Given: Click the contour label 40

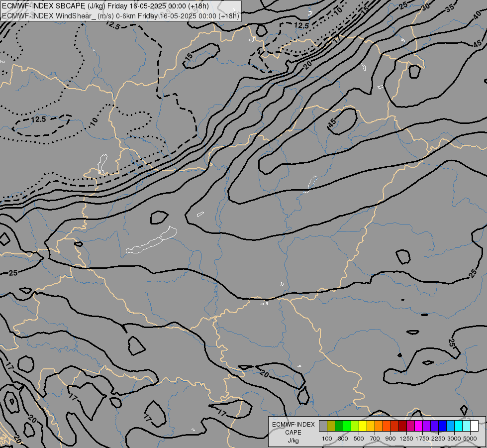Looking at the screenshot, I should [478, 15].
